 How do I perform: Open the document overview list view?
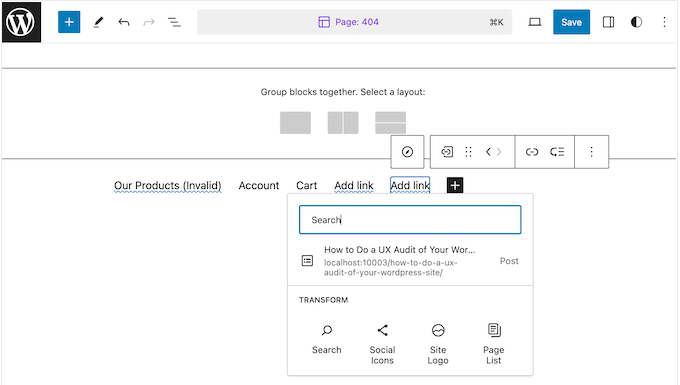pos(174,22)
